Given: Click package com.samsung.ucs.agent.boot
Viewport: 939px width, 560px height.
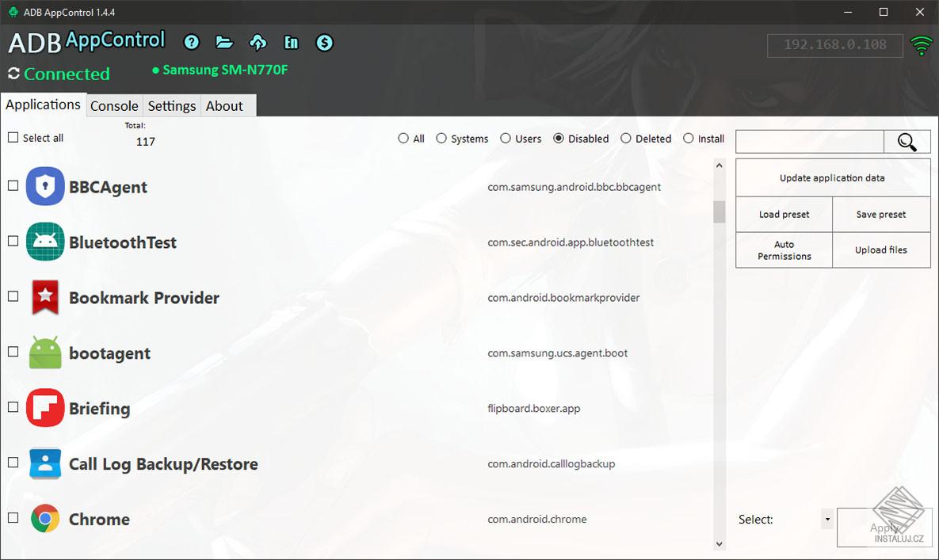Looking at the screenshot, I should (558, 353).
